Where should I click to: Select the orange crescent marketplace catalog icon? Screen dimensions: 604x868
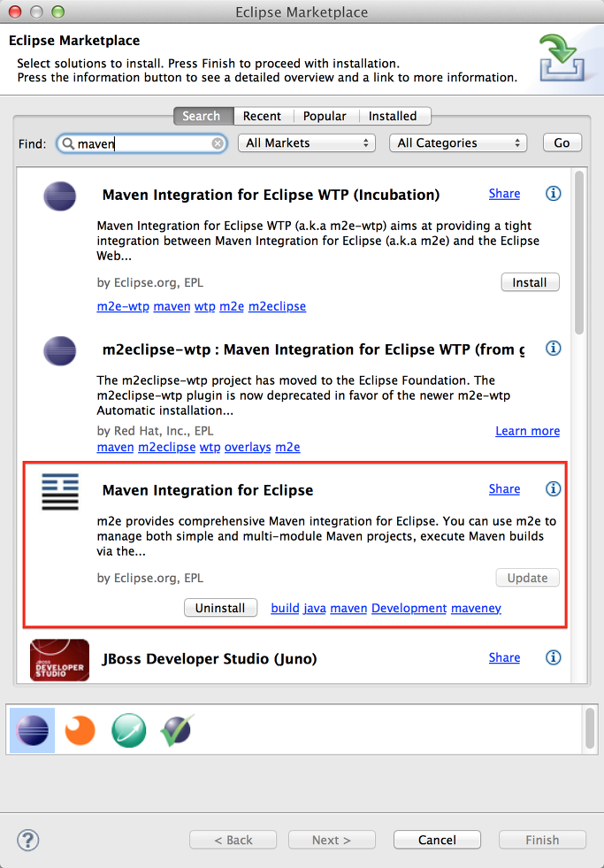pyautogui.click(x=80, y=730)
